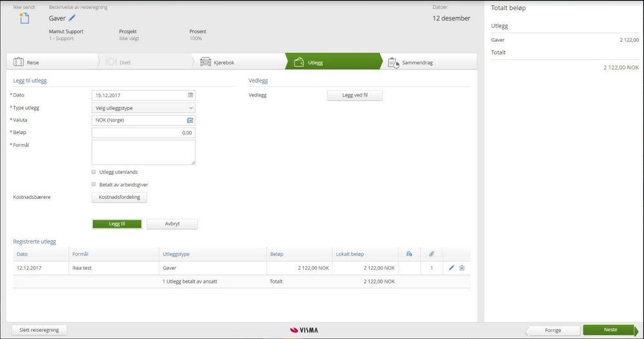Click the plate icon on Diett tab
The image size is (644, 339).
coord(111,62)
